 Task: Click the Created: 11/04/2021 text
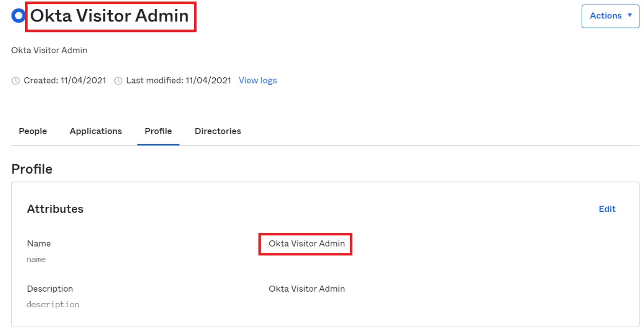(x=65, y=80)
